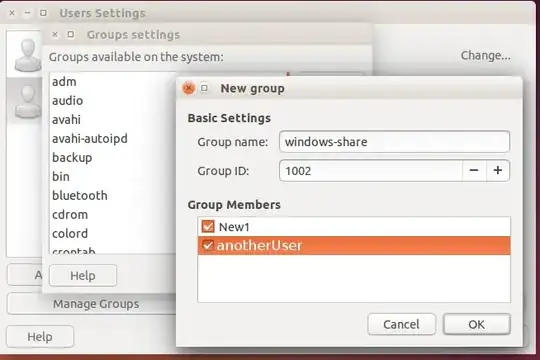This screenshot has height=360, width=540.
Task: Maximize the Groups settings window
Action: pyautogui.click(x=71, y=34)
